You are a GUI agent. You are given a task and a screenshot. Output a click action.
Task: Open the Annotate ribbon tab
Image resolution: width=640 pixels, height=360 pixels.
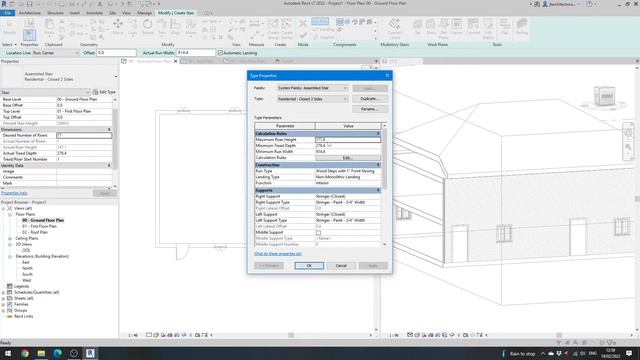coord(94,13)
